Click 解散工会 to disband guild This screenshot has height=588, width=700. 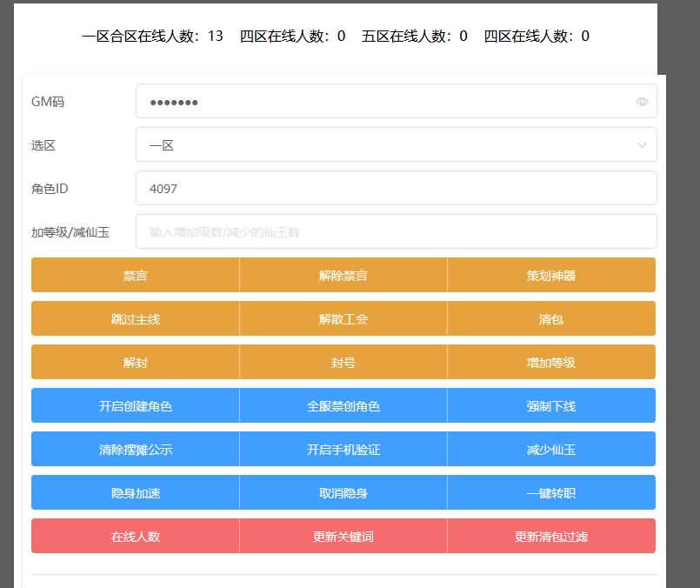click(343, 318)
